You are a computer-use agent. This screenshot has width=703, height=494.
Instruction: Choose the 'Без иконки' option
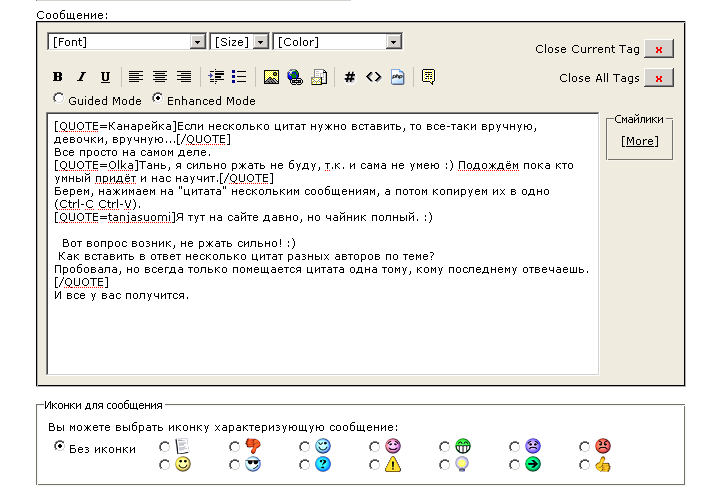(x=60, y=446)
